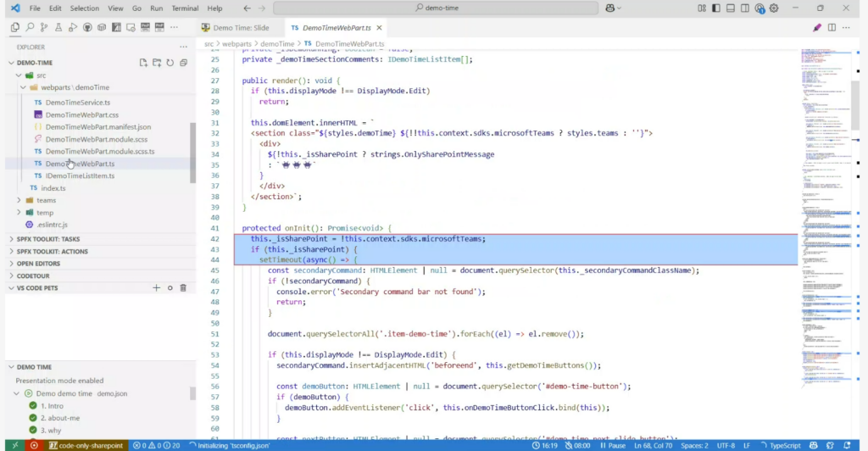
Task: Change TypeScript language mode
Action: pyautogui.click(x=784, y=445)
